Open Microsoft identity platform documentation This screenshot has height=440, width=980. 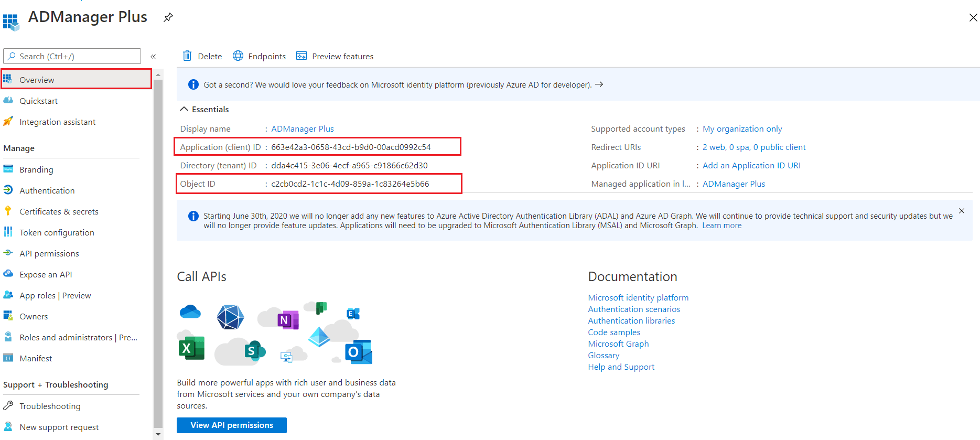click(x=638, y=297)
